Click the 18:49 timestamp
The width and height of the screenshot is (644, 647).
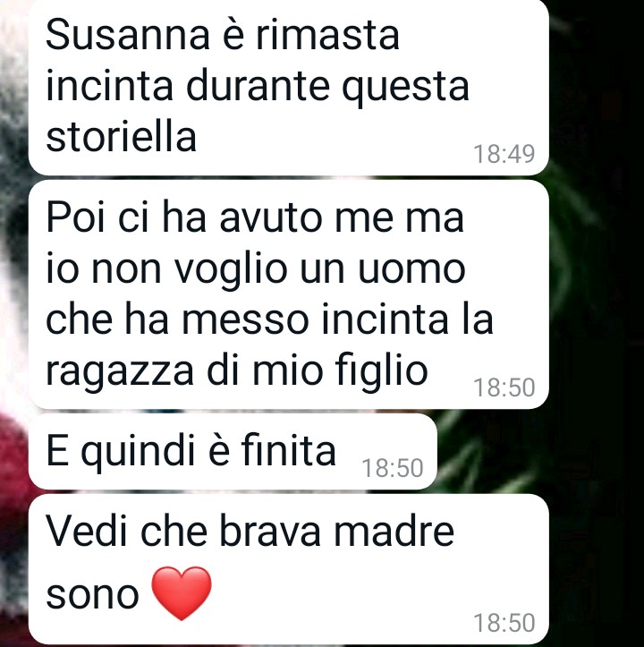click(x=504, y=154)
